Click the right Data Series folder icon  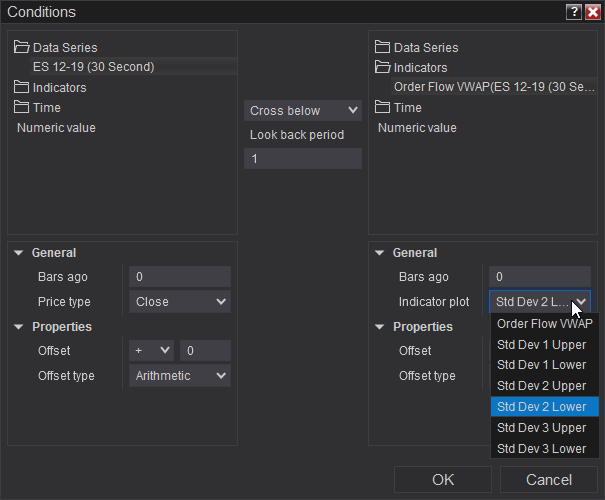(x=382, y=47)
